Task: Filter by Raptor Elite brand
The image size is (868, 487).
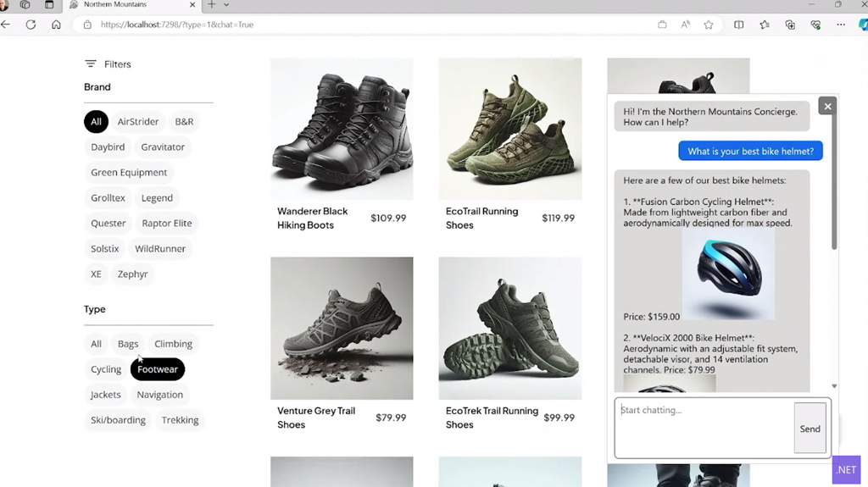Action: [x=167, y=224]
